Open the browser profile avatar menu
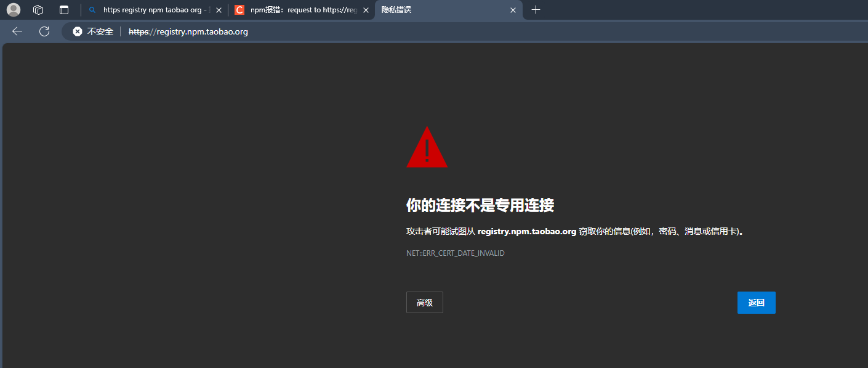Screen dimensions: 868x368 click(13, 10)
